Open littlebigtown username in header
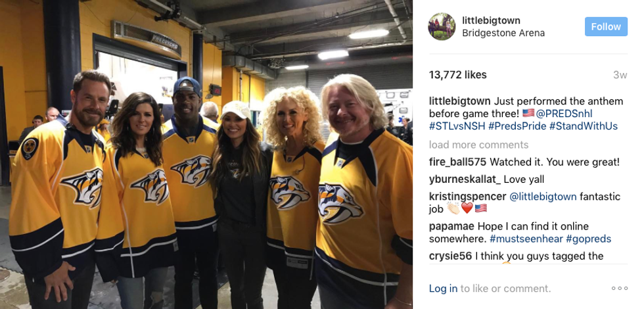 pyautogui.click(x=492, y=20)
